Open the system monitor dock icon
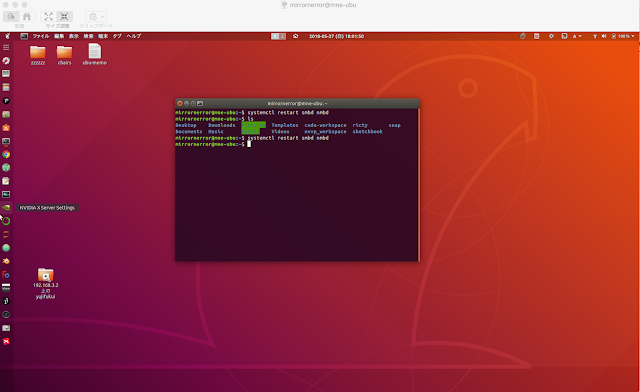 (6, 194)
